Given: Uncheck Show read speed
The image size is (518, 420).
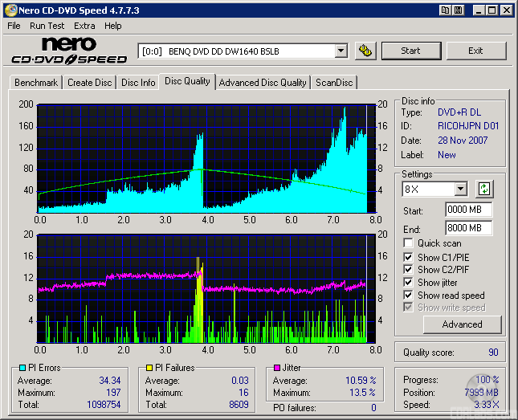Looking at the screenshot, I should pos(409,296).
